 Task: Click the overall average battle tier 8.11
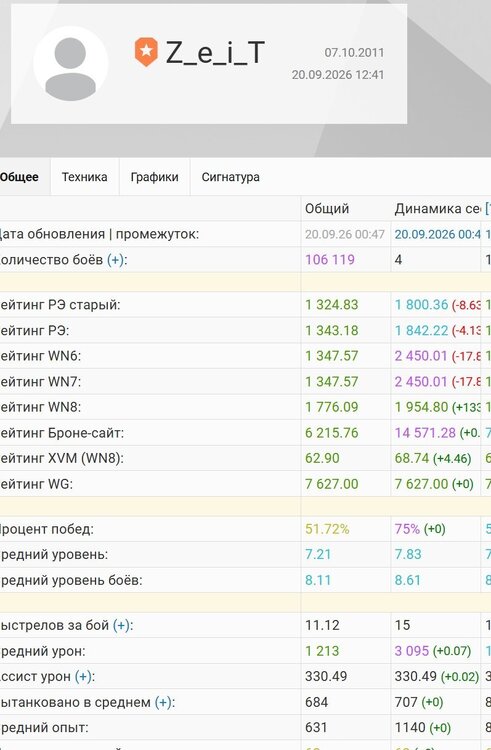pyautogui.click(x=318, y=580)
